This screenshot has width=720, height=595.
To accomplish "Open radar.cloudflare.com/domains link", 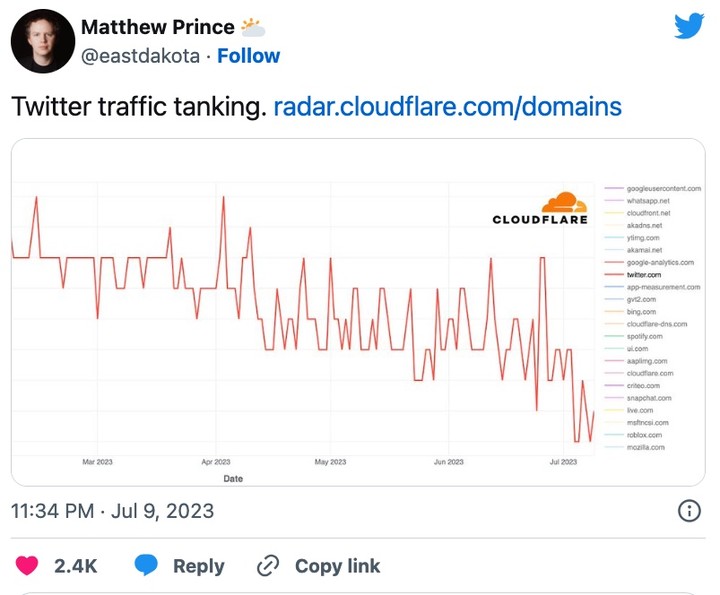I will tap(447, 107).
